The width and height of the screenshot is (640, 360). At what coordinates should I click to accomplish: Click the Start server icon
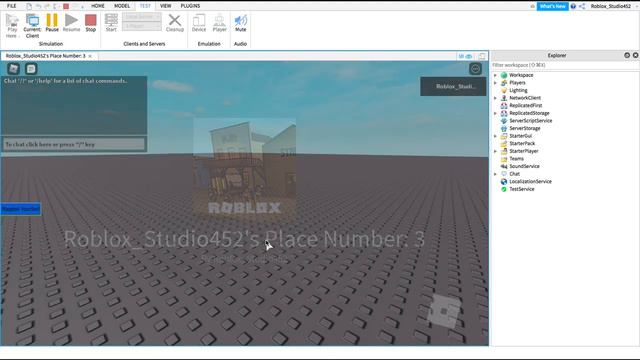click(111, 22)
